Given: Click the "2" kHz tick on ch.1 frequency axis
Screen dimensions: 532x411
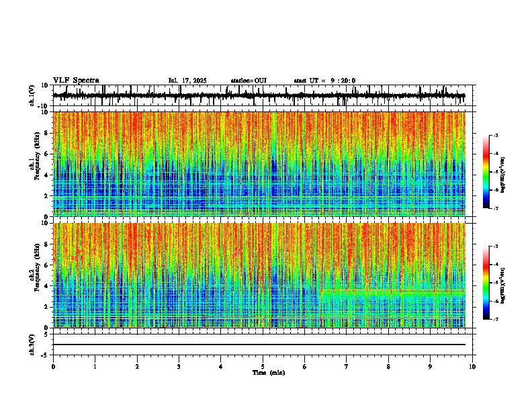Looking at the screenshot, I should [46, 195].
